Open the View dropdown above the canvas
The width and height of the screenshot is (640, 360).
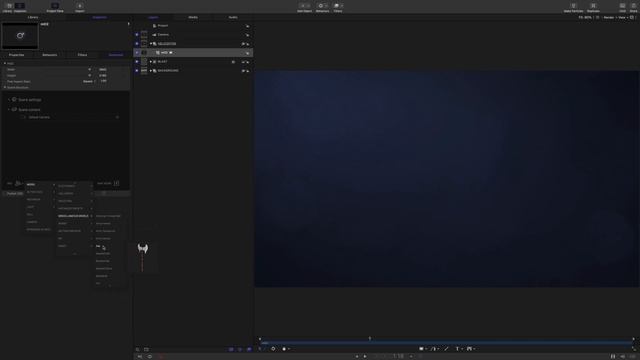[x=622, y=18]
